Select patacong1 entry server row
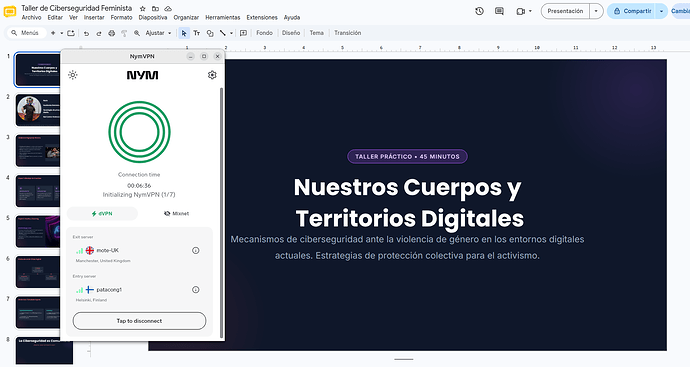The height and width of the screenshot is (367, 690). click(139, 290)
